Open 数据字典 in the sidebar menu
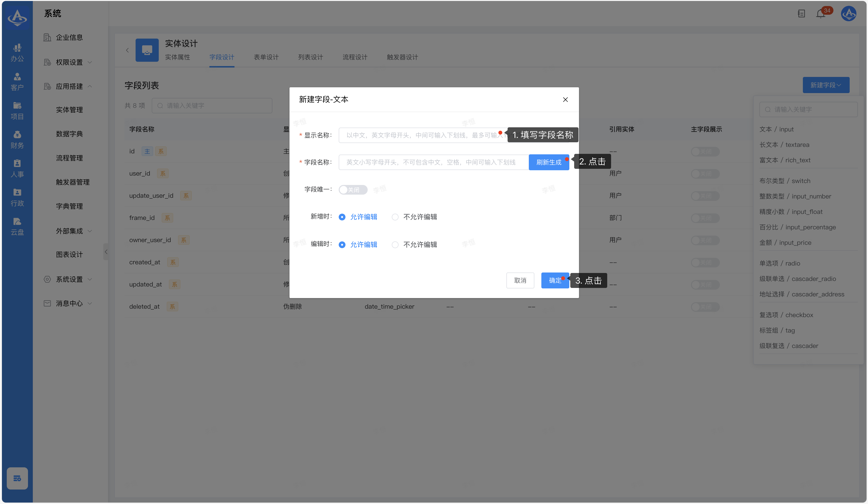868x504 pixels. [69, 134]
